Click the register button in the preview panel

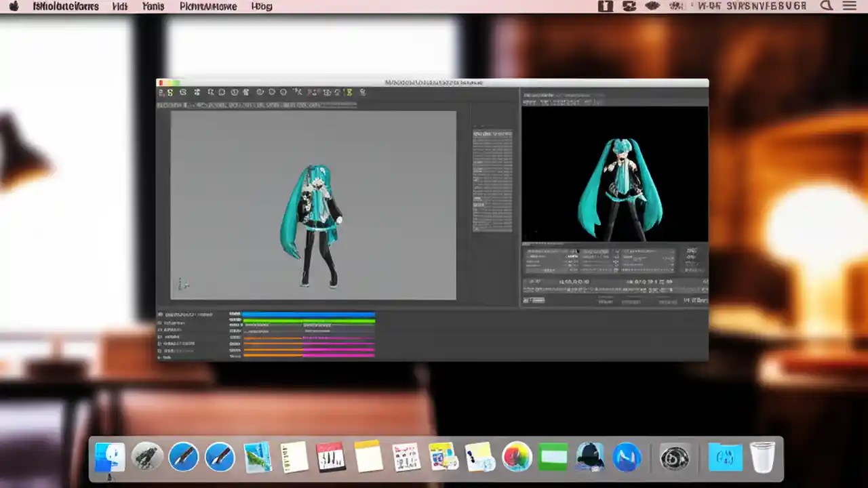(x=534, y=300)
